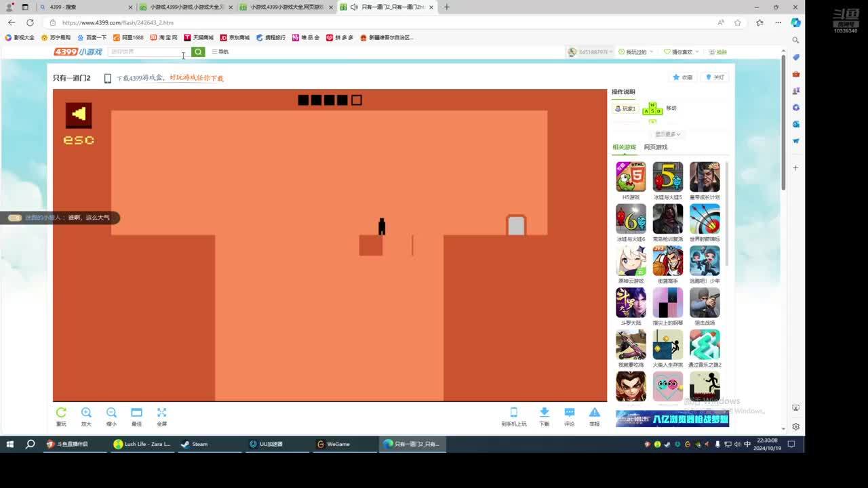868x488 pixels.
Task: Click the browser back arrow
Action: coord(12,22)
